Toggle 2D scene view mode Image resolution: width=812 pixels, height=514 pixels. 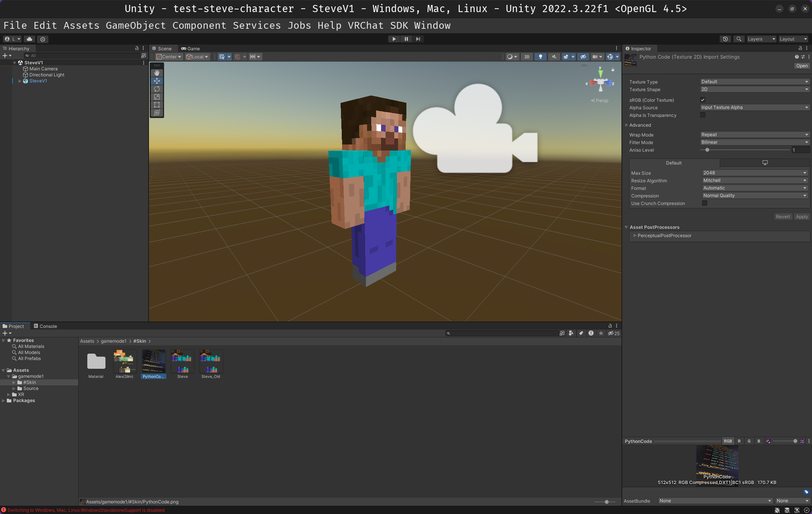click(527, 57)
